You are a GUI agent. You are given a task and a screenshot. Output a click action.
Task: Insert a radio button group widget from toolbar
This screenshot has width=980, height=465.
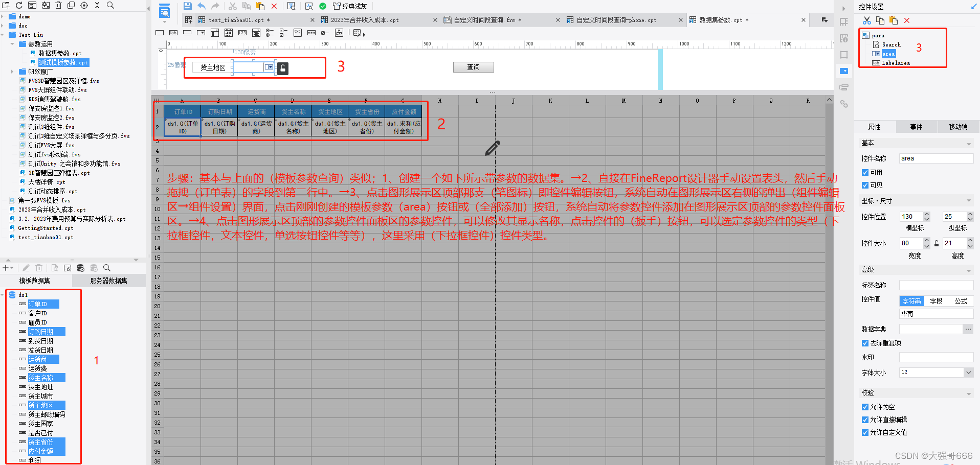point(270,33)
